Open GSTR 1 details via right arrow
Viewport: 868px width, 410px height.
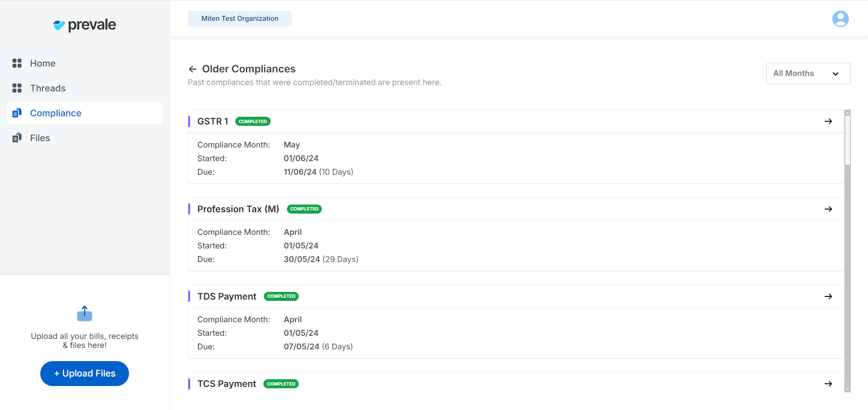828,121
